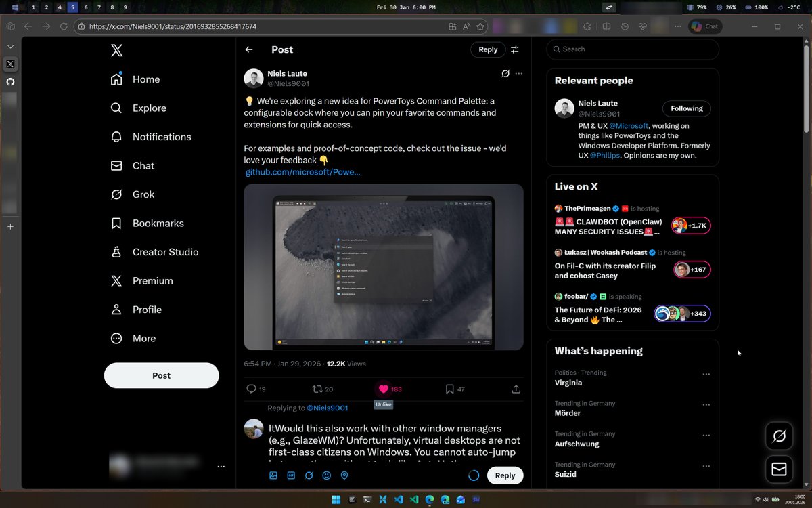Open Grok from left navigation
Viewport: 812px width, 508px height.
(133, 194)
